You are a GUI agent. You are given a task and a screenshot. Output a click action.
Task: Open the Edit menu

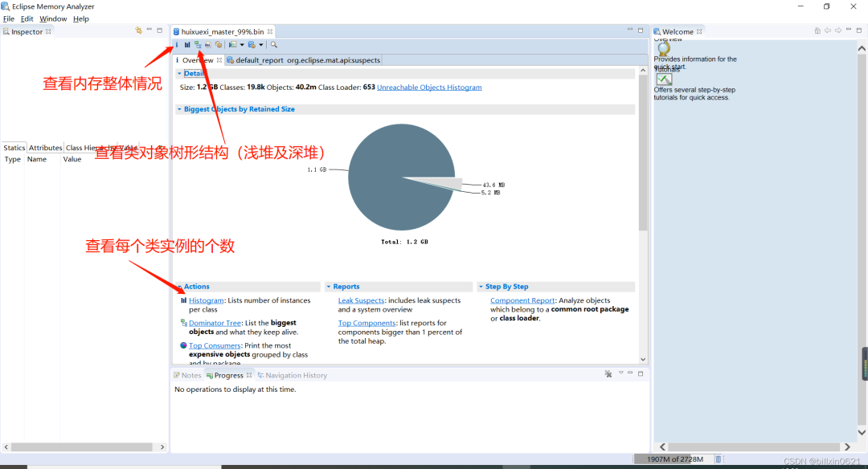click(27, 18)
